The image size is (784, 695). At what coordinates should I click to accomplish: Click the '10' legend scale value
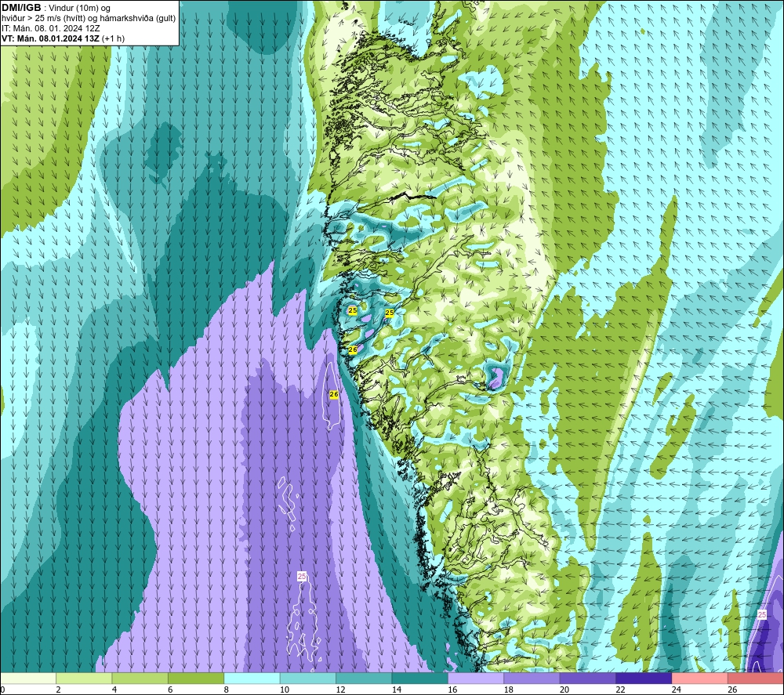[285, 690]
